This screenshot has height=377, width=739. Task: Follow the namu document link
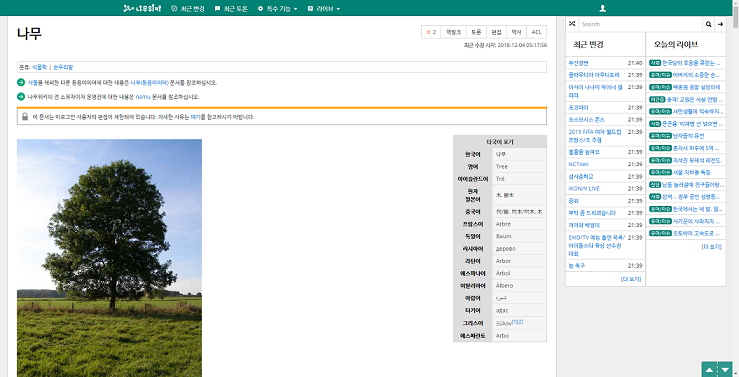point(143,97)
